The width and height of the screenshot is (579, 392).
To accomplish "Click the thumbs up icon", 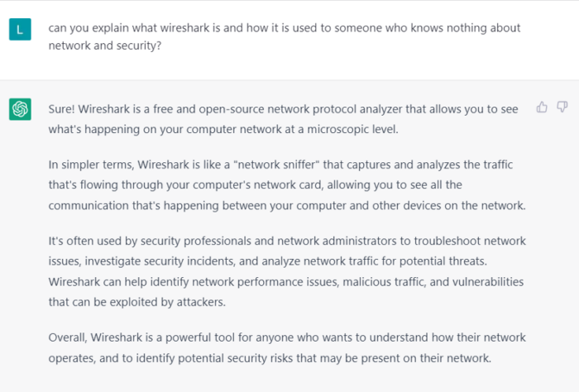I will (542, 107).
